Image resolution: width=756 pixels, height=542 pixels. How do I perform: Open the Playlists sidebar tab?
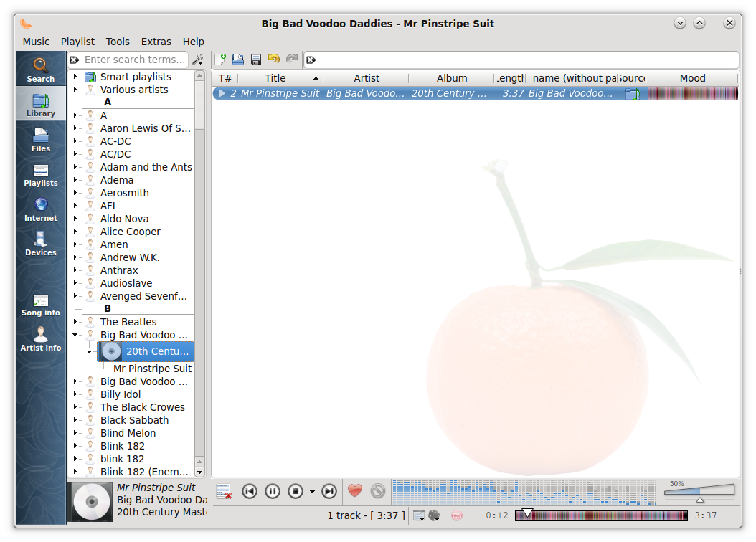pyautogui.click(x=40, y=174)
